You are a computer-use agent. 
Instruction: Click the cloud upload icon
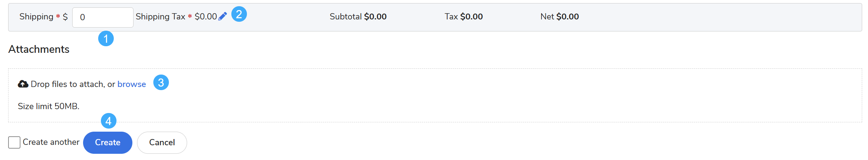(23, 84)
